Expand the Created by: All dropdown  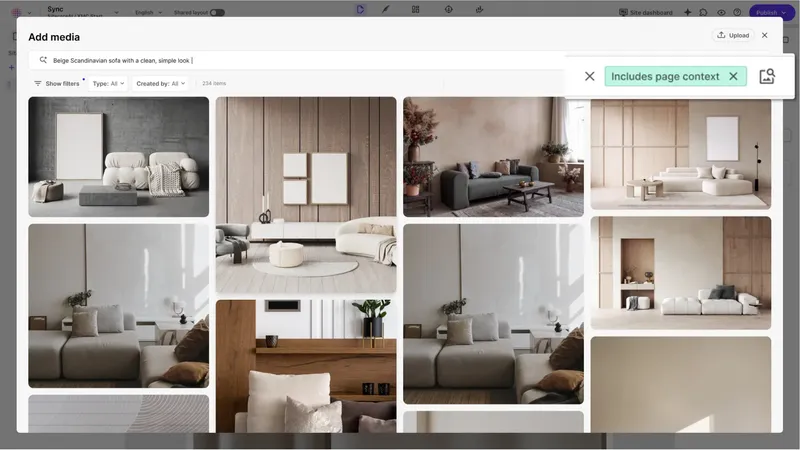160,84
